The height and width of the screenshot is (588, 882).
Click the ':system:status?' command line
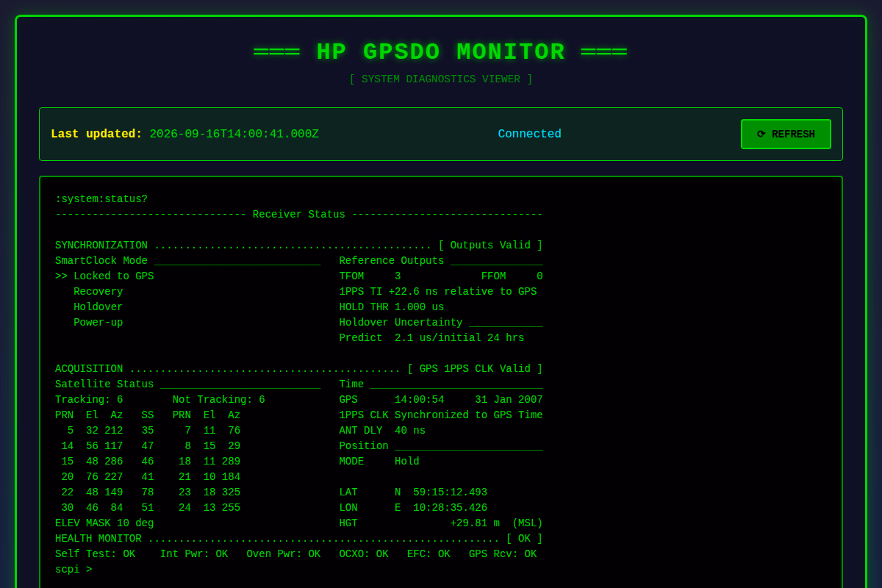coord(101,199)
